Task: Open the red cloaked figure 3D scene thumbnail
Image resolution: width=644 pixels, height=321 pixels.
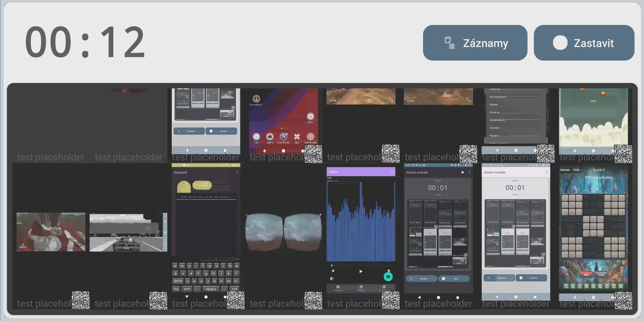Action: pos(51,232)
